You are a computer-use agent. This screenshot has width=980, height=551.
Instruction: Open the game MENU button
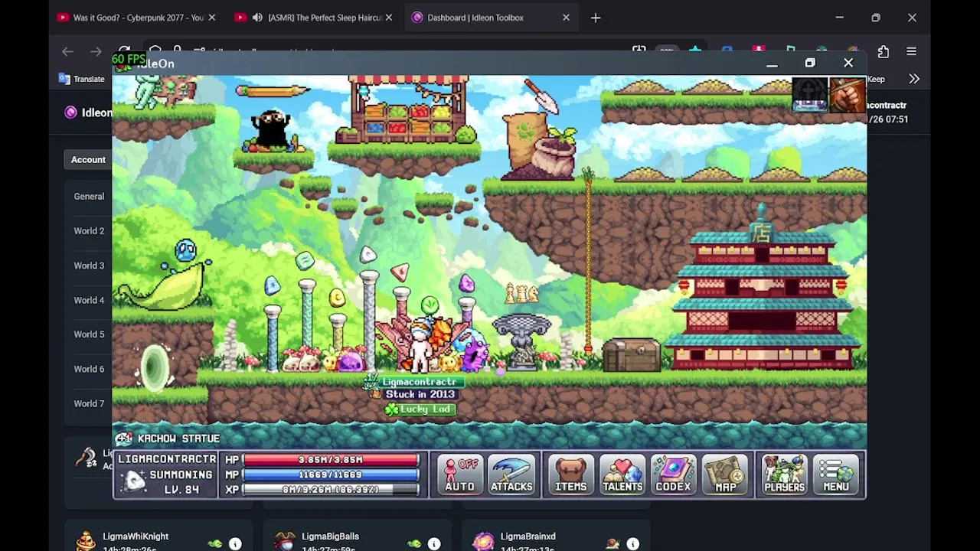836,474
